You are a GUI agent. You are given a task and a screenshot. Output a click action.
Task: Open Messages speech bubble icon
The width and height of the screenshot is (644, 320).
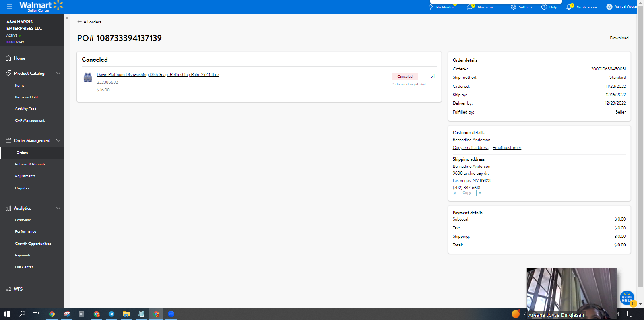[470, 7]
